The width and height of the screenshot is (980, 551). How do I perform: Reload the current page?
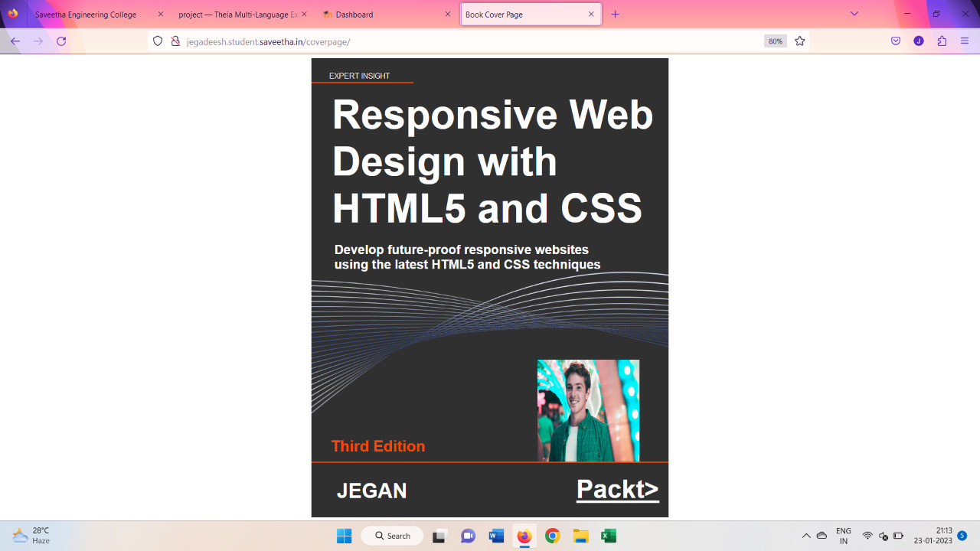[61, 41]
